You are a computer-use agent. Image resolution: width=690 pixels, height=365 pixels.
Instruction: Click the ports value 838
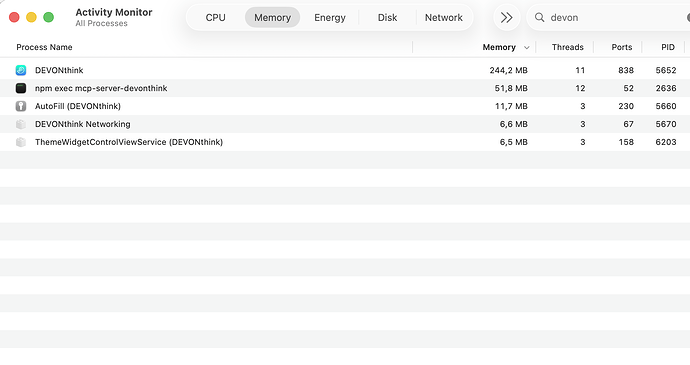point(626,70)
